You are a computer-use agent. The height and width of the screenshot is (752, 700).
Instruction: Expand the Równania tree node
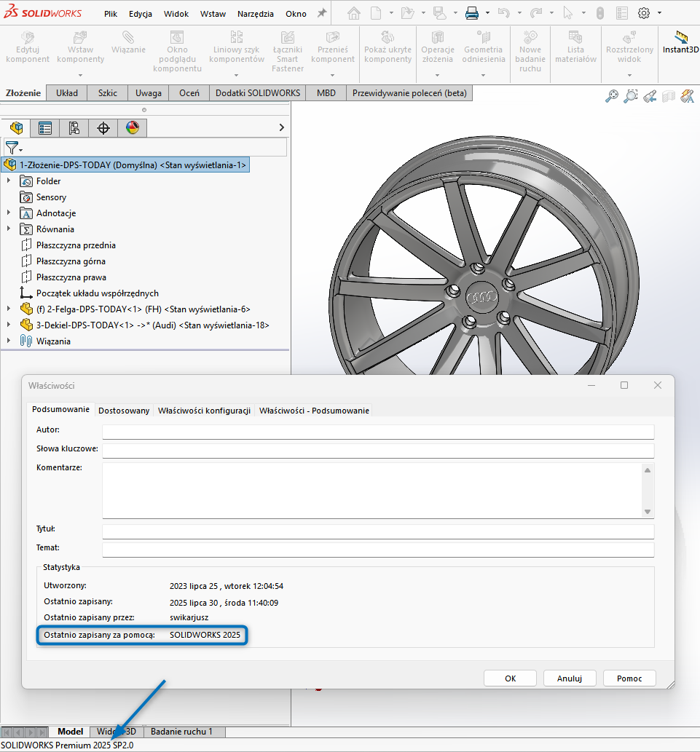[x=9, y=229]
